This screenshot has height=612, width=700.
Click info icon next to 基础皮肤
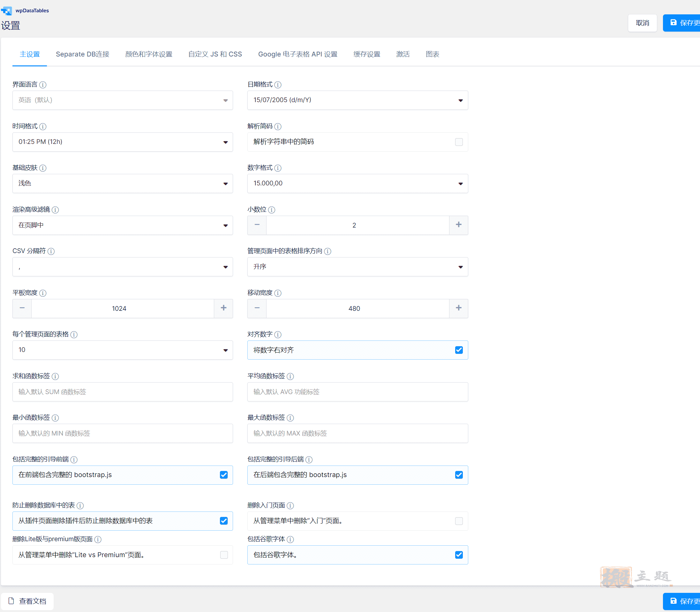43,168
